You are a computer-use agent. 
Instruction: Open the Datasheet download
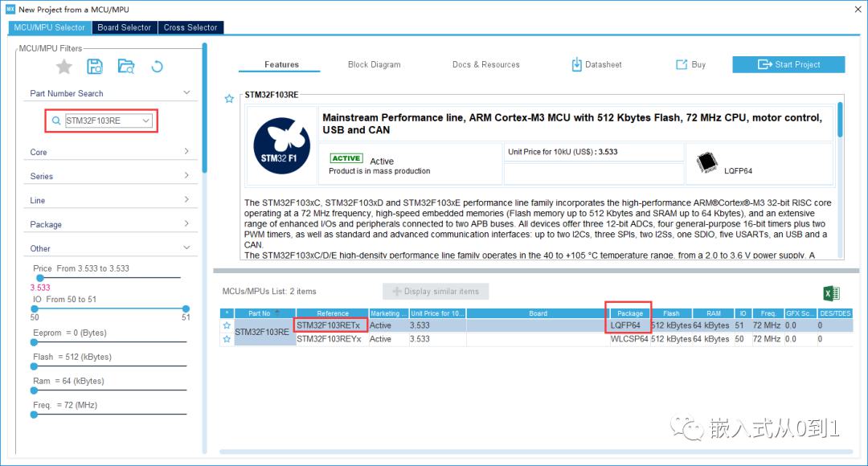click(596, 65)
